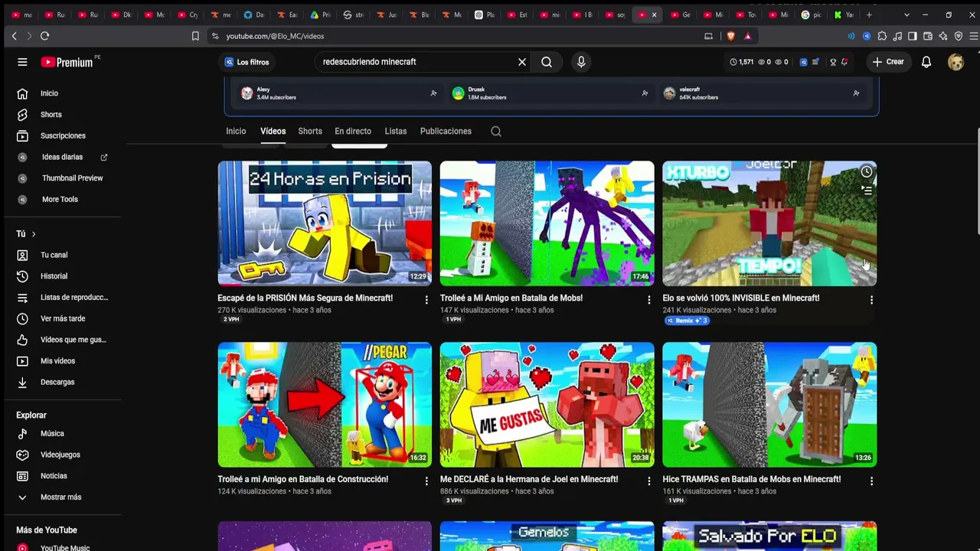The image size is (980, 551).
Task: Follow the valecraft channel with its add icon
Action: pos(856,93)
